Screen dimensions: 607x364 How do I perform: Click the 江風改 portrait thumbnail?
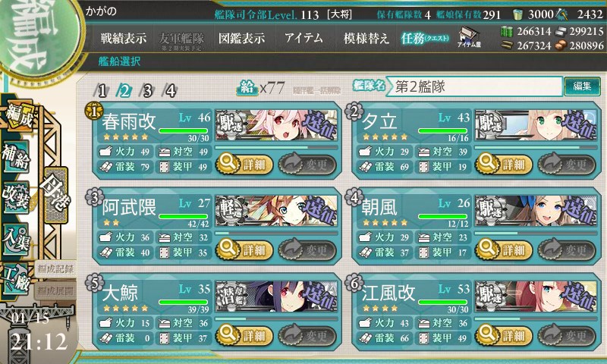point(536,297)
